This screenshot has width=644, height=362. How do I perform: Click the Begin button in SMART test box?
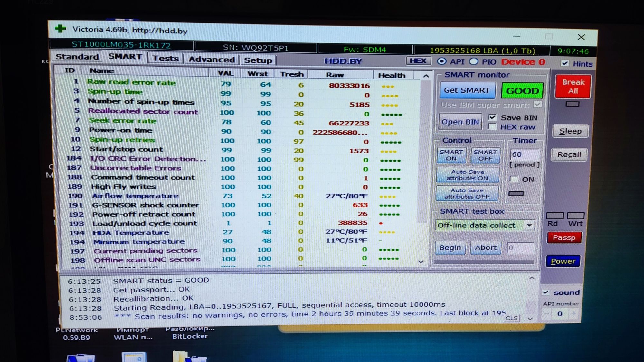coord(450,248)
